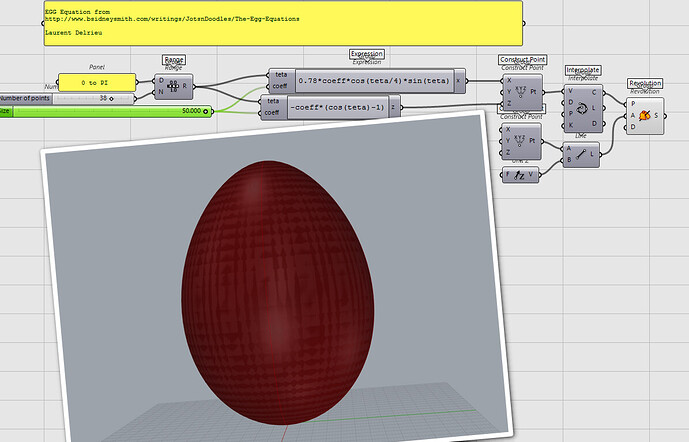
Task: Click X input of lower Construct Point
Action: (x=508, y=130)
